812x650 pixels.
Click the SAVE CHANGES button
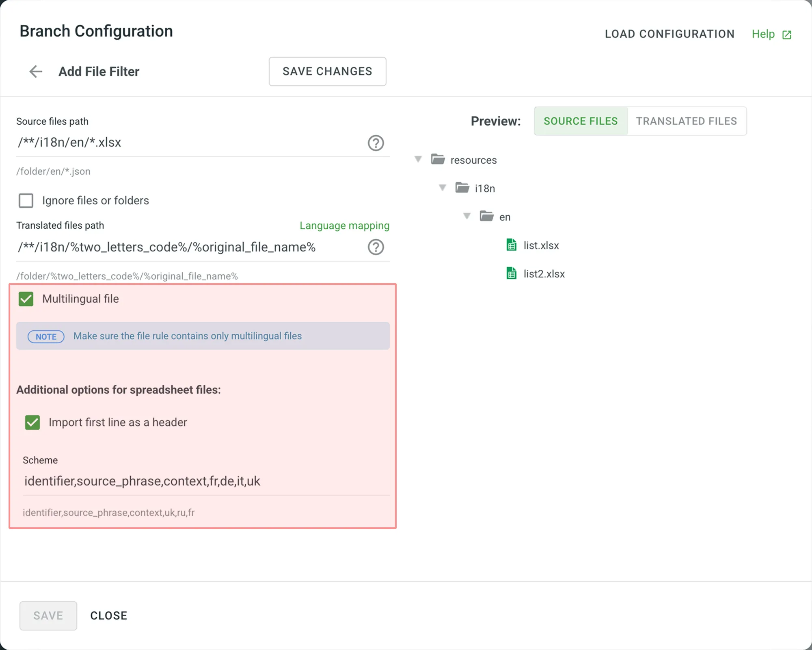327,71
